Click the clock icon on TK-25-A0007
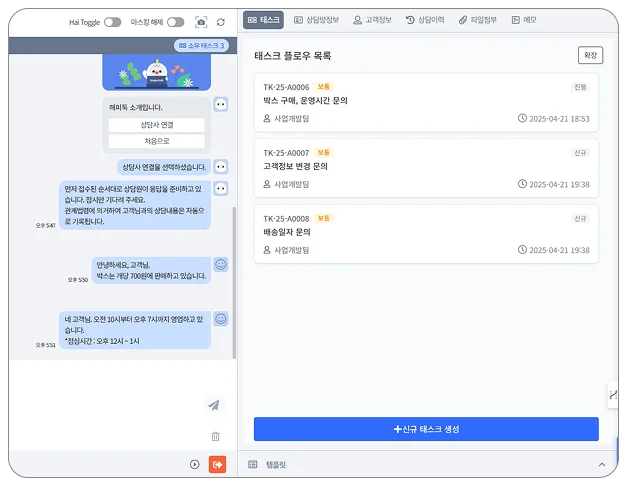This screenshot has height=485, width=627. [522, 184]
